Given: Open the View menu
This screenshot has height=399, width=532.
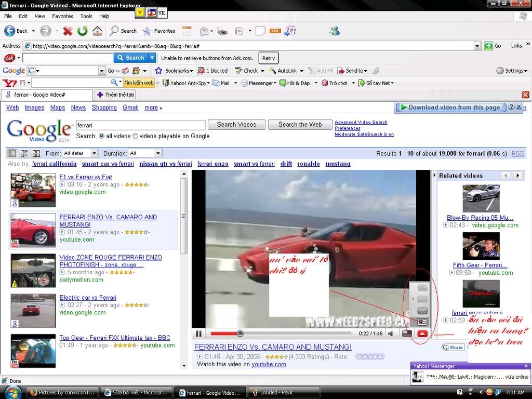Looking at the screenshot, I should click(x=39, y=16).
